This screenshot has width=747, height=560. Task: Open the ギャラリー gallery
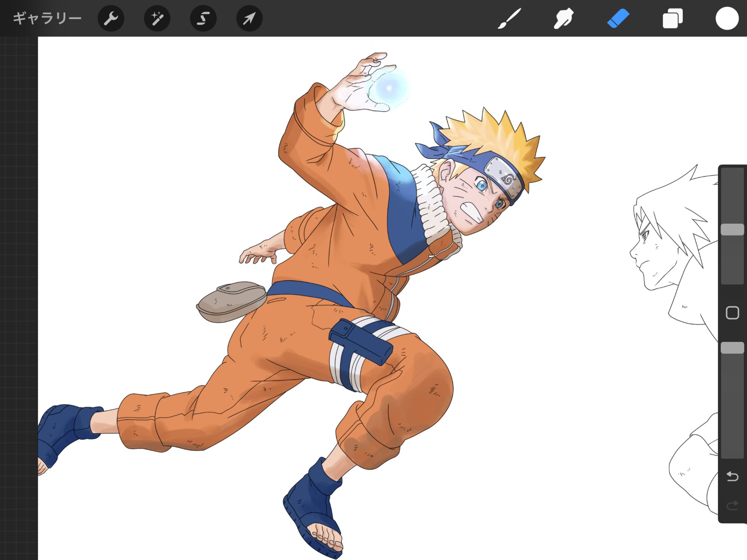47,18
